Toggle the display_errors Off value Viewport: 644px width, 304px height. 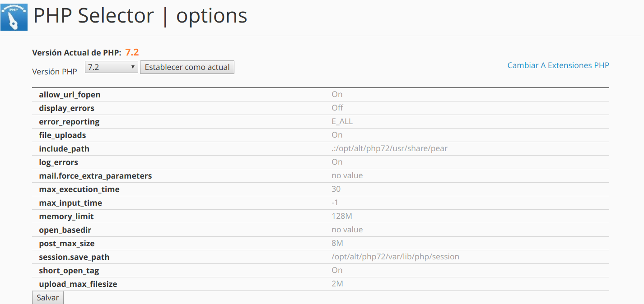point(337,108)
